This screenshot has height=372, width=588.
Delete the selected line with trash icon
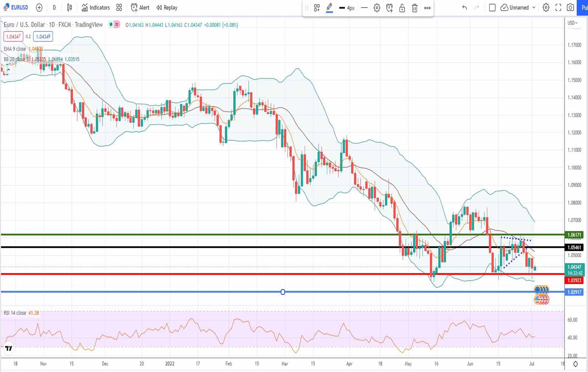415,8
